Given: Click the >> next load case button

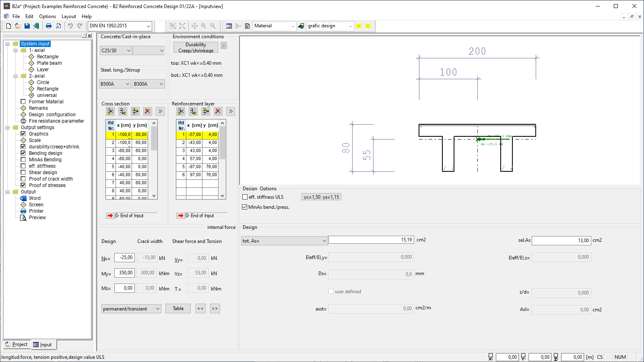Looking at the screenshot, I should pyautogui.click(x=215, y=309).
